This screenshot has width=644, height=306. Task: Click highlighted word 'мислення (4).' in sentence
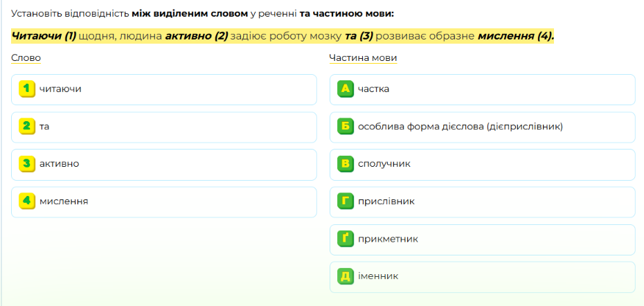pos(515,36)
